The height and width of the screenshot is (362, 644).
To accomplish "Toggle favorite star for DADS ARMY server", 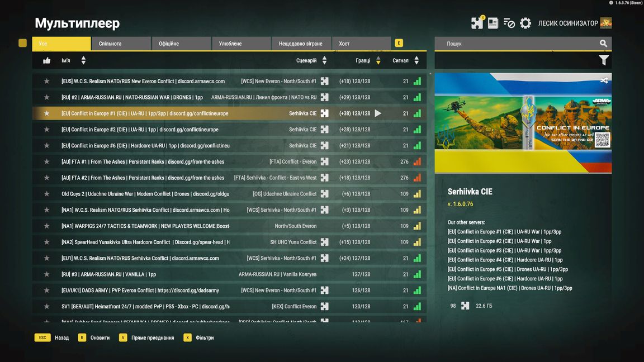I will (47, 290).
